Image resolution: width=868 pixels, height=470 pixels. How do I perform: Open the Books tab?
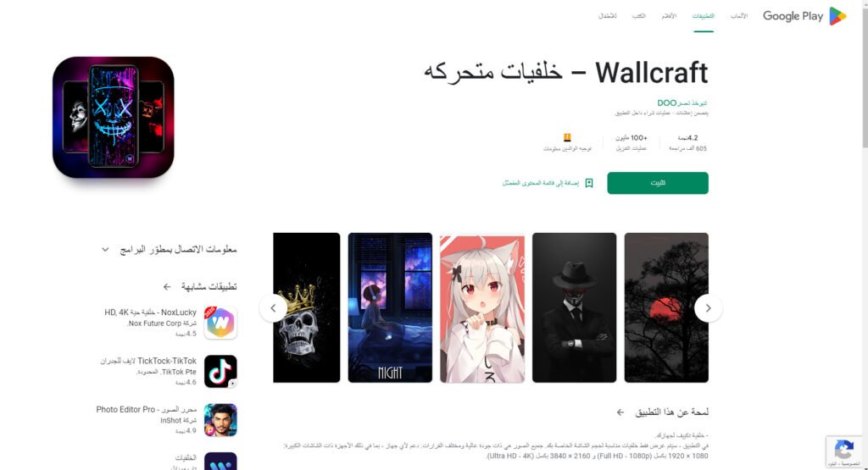click(x=639, y=16)
